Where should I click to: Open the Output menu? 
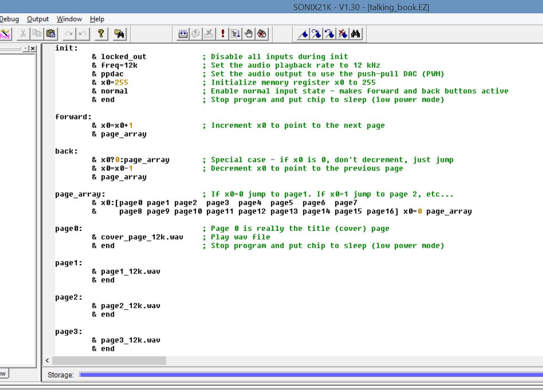38,19
